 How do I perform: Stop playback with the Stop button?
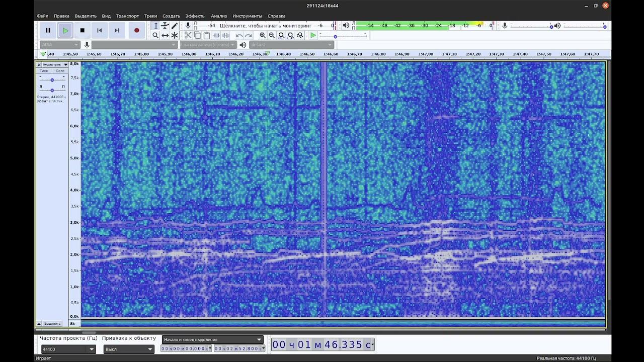(x=83, y=30)
